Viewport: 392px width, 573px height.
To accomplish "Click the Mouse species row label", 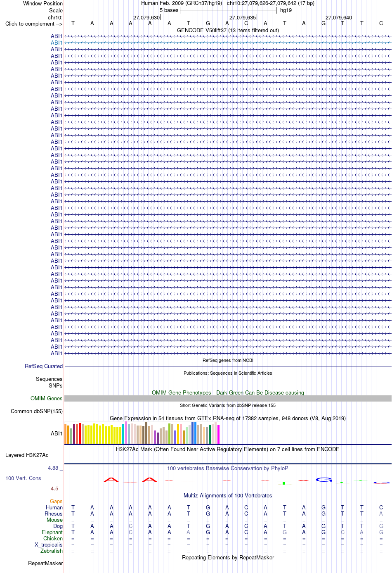I will pos(54,520).
